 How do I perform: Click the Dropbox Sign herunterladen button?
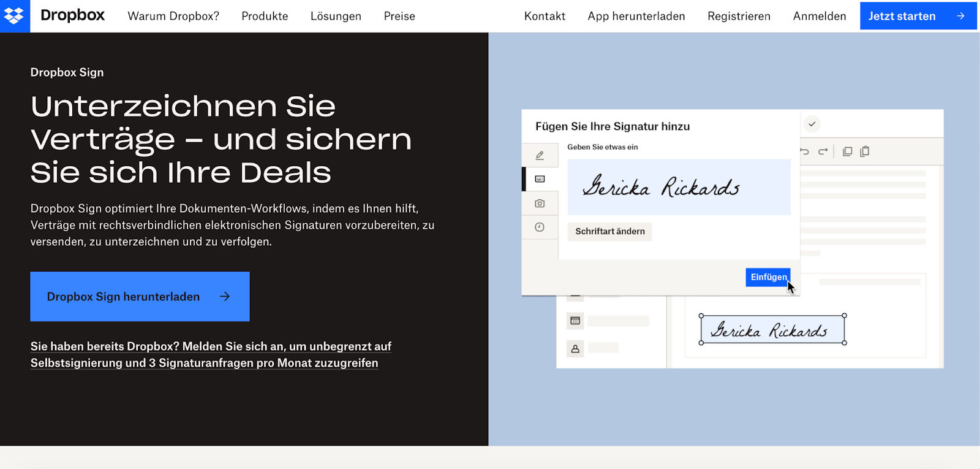[140, 297]
